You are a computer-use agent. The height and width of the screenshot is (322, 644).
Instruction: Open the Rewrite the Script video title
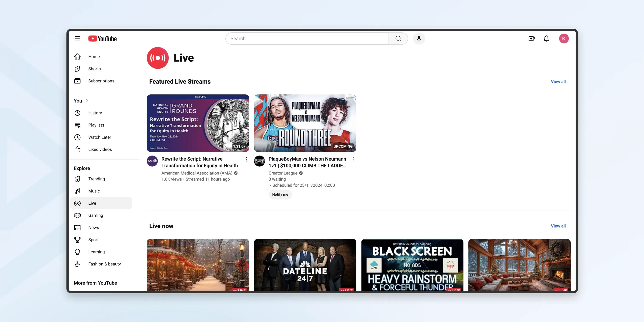pyautogui.click(x=200, y=162)
